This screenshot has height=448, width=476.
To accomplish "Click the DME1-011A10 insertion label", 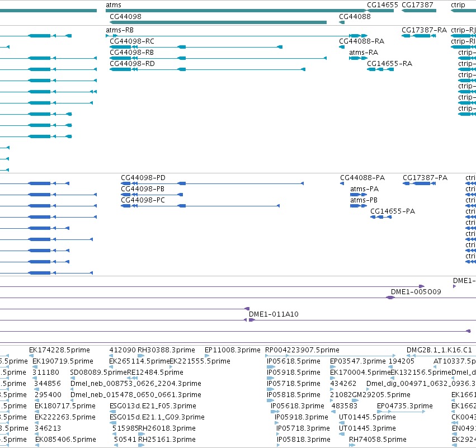I will tap(274, 314).
